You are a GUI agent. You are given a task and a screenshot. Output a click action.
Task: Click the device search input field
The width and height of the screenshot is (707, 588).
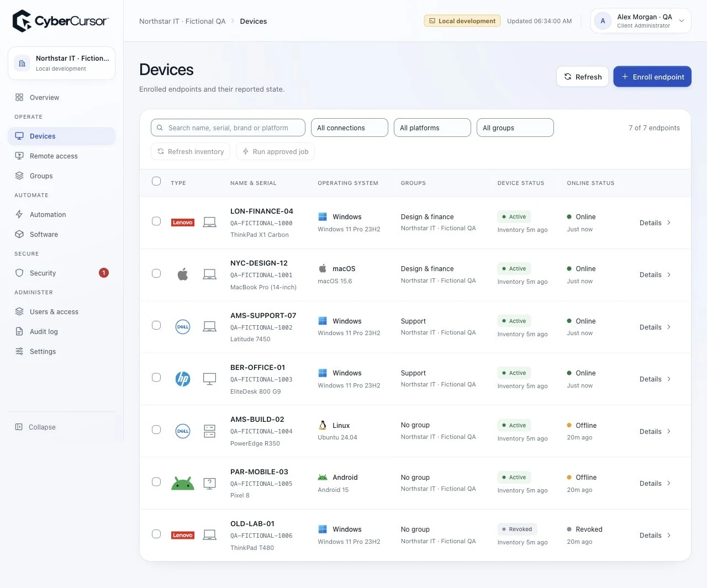228,128
